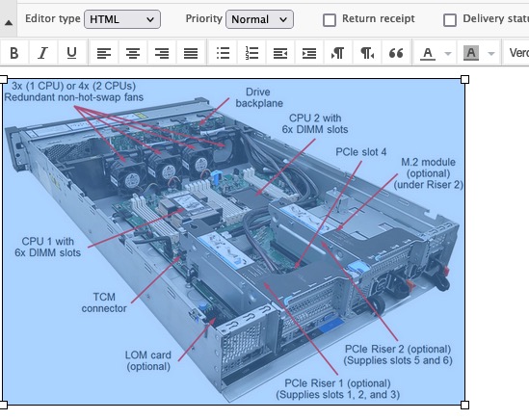Screen dimensions: 529x420
Task: Apply Italic formatting
Action: [x=42, y=53]
